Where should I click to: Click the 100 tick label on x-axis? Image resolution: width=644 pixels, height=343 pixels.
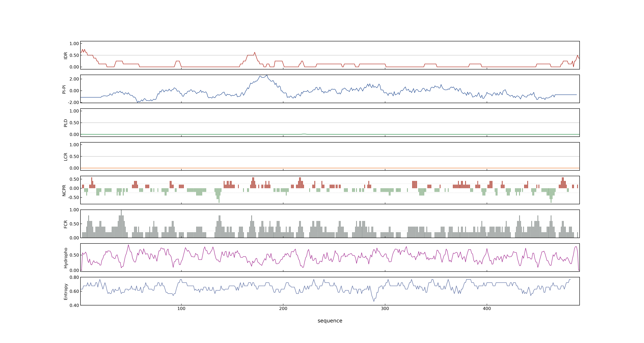tap(181, 309)
